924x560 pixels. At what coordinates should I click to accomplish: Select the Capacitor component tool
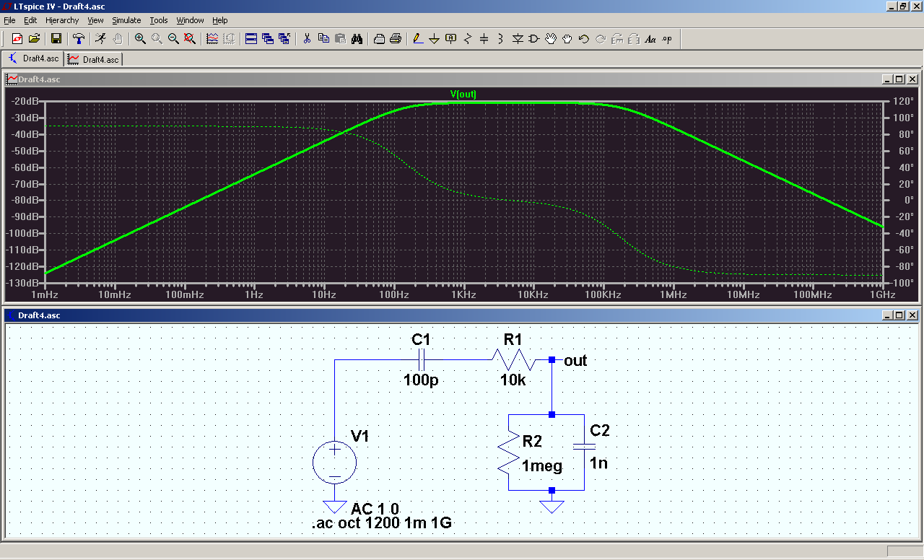click(x=484, y=39)
